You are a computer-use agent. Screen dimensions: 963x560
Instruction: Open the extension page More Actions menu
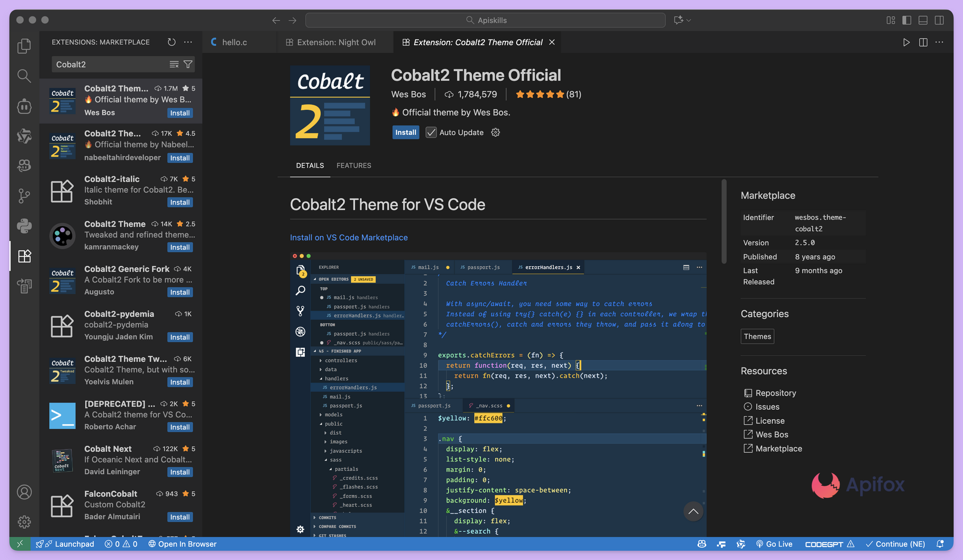939,42
